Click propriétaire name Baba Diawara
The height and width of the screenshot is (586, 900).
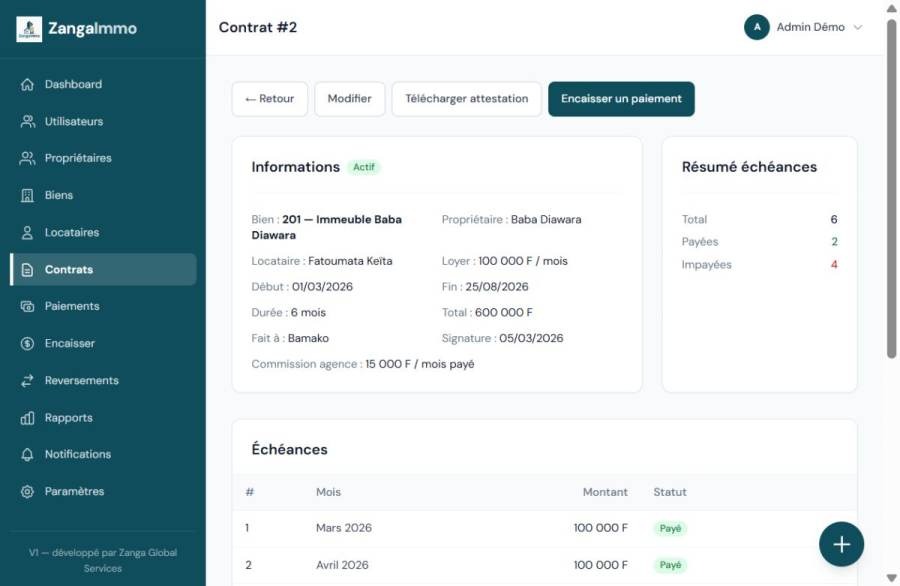point(546,220)
